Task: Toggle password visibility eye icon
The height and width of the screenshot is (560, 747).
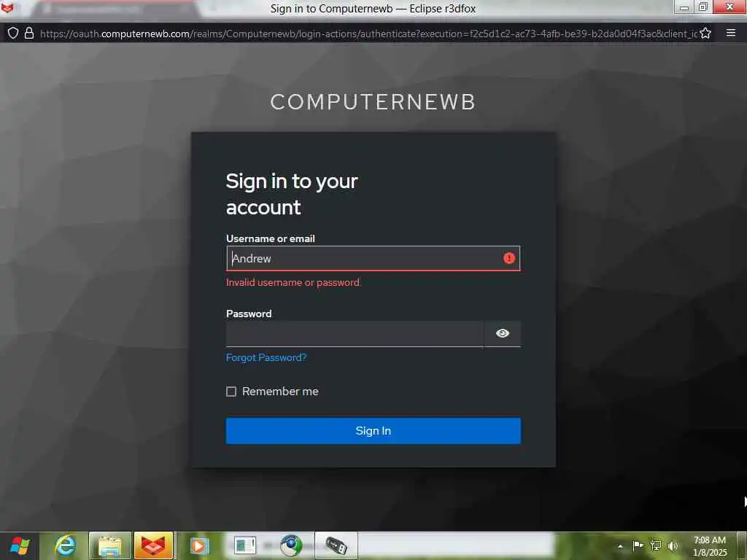Action: coord(502,333)
